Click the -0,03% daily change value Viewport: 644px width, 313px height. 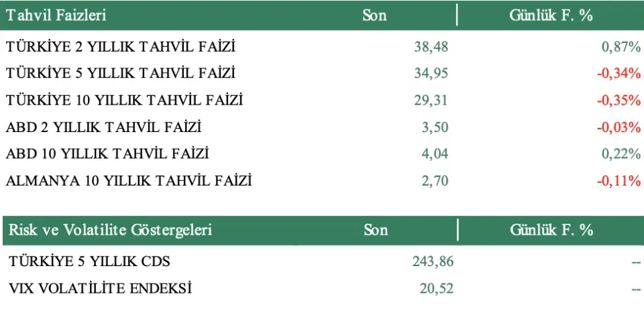619,127
